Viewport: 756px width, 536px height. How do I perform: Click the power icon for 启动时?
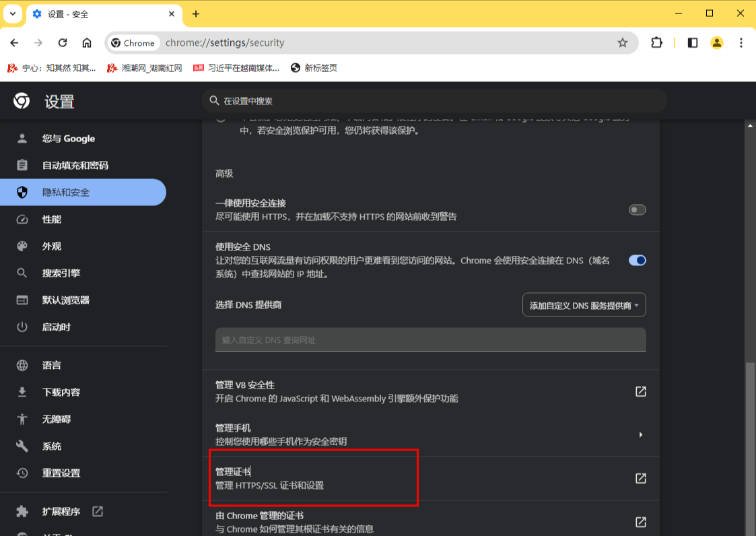tap(22, 327)
